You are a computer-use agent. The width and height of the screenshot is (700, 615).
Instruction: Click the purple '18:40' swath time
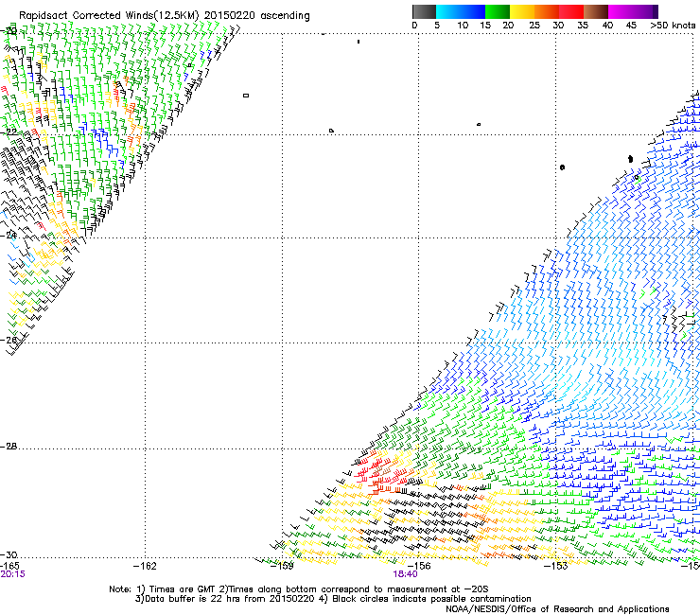tap(406, 574)
